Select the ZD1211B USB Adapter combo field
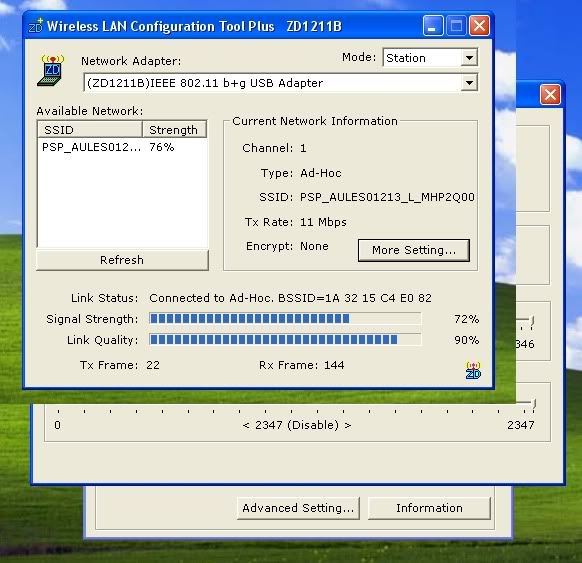Image resolution: width=582 pixels, height=563 pixels. click(x=281, y=83)
